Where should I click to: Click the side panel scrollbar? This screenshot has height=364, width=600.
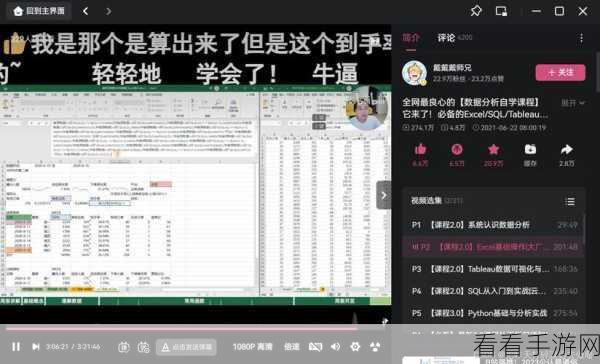pos(597,72)
